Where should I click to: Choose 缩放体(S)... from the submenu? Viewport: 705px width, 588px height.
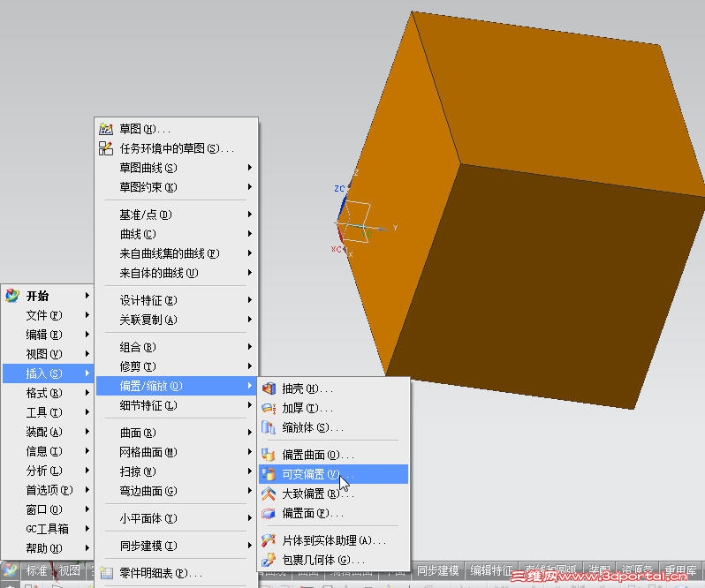pos(334,427)
